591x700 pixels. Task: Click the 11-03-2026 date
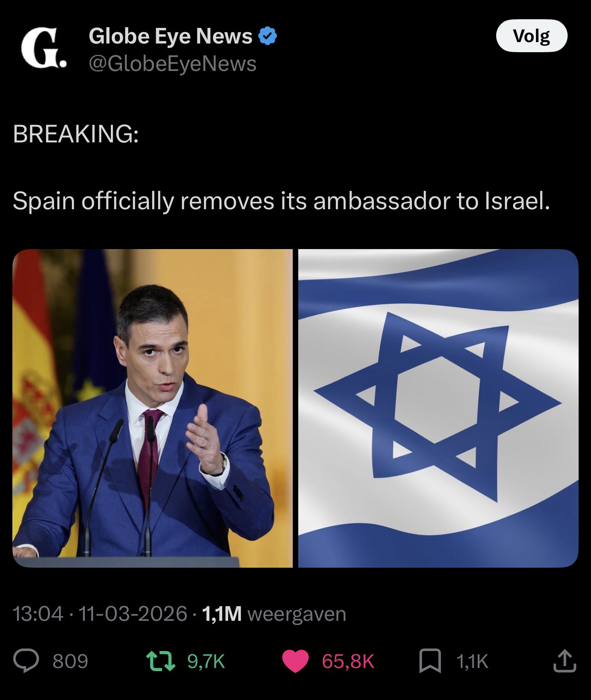click(x=133, y=613)
